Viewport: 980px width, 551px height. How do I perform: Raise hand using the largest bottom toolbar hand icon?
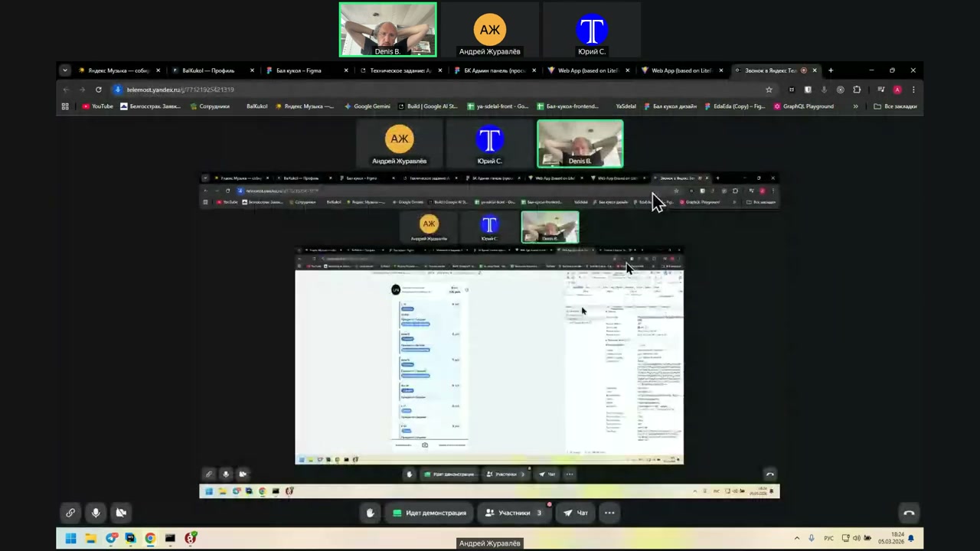pyautogui.click(x=371, y=513)
